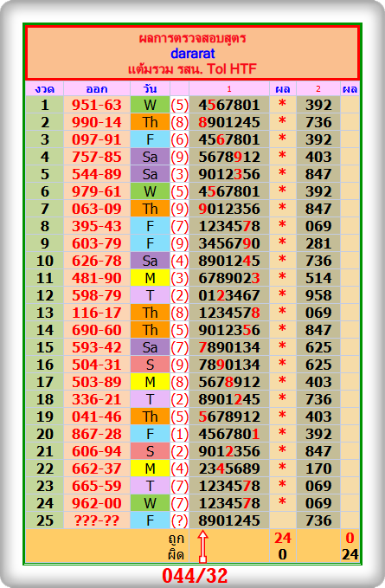Screen dimensions: 385x588
Task: Click the งวด column header
Action: tap(45, 89)
